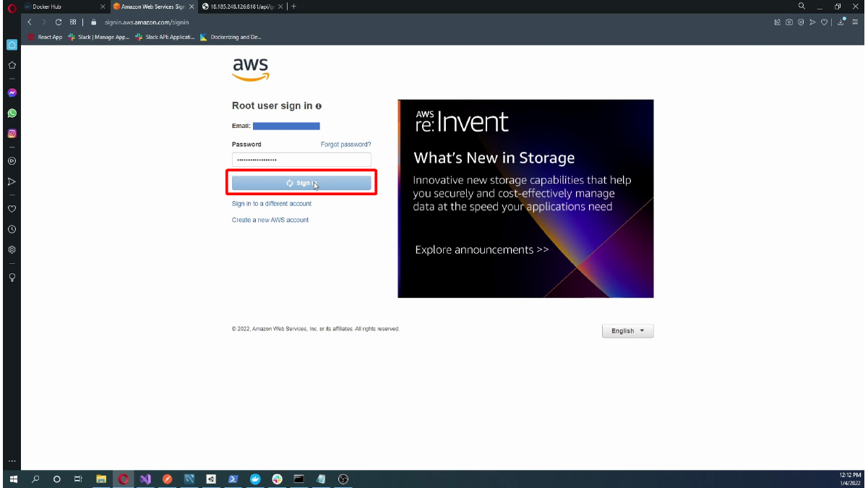This screenshot has width=868, height=488.
Task: Open WhatsApp in Opera sidebar
Action: click(x=12, y=113)
